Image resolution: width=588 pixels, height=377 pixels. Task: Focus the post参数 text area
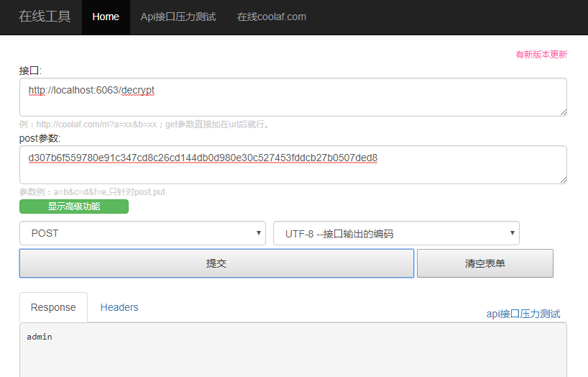tap(293, 165)
